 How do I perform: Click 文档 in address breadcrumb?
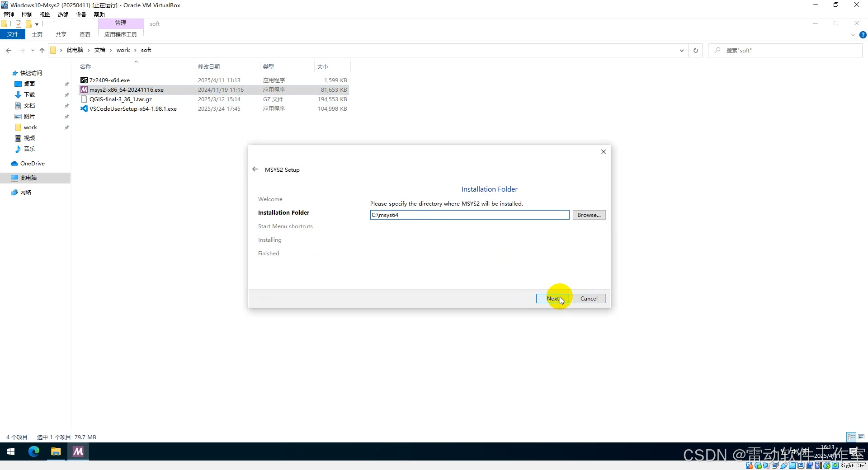pos(100,50)
